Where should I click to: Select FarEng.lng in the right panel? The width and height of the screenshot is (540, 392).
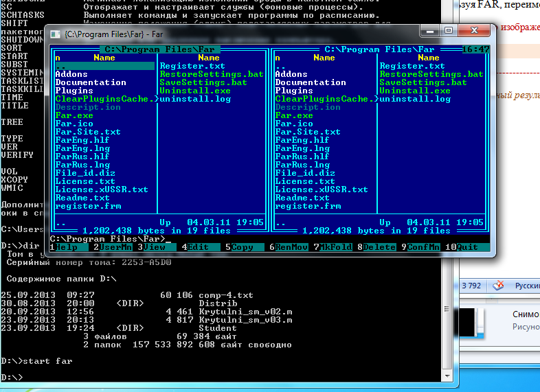(x=302, y=148)
